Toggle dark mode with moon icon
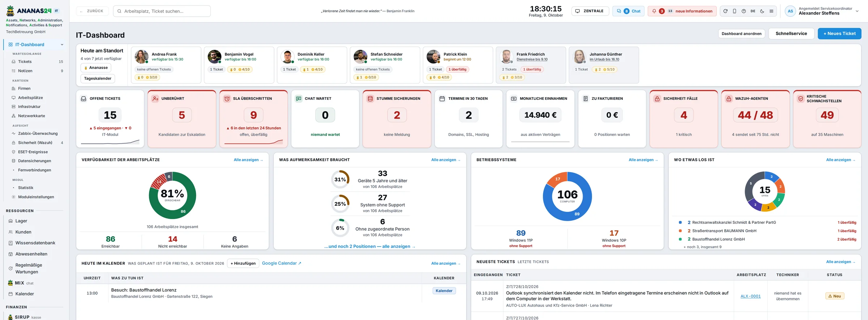Viewport: 868px width, 320px height. point(762,11)
